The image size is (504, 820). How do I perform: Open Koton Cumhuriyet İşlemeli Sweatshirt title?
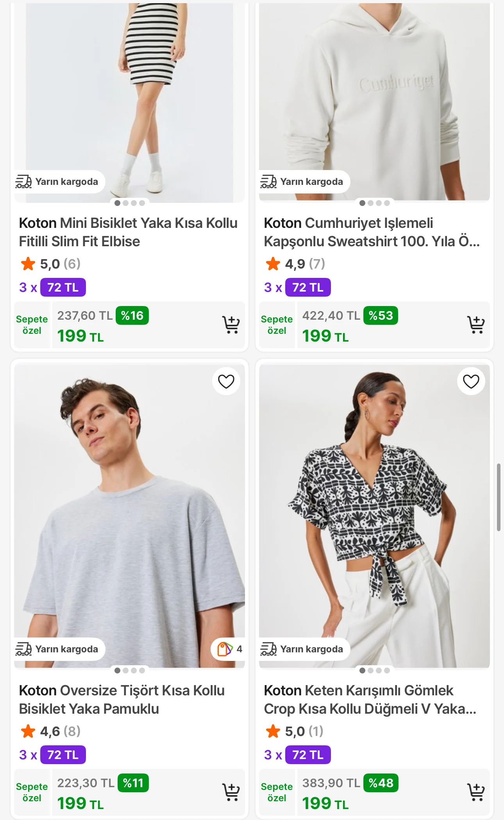(x=371, y=232)
